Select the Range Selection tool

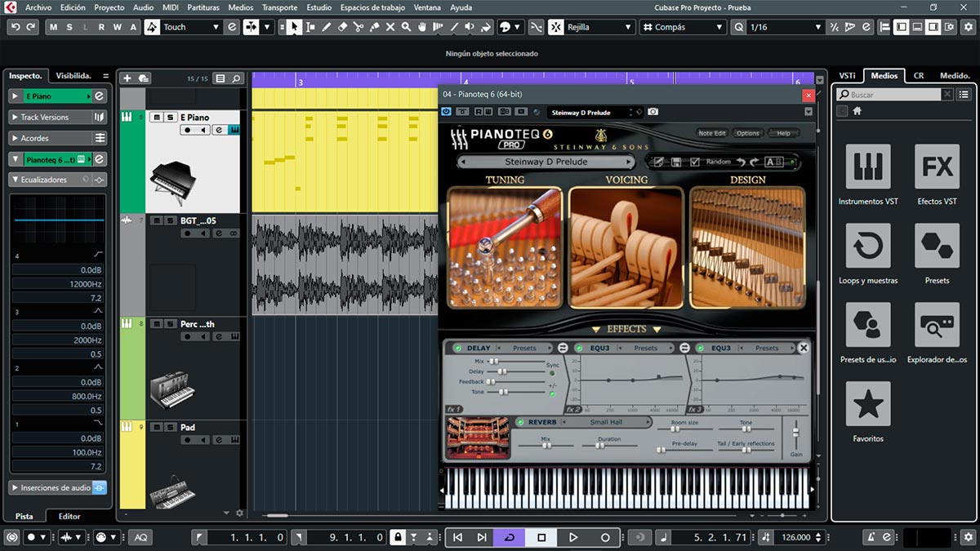point(310,27)
